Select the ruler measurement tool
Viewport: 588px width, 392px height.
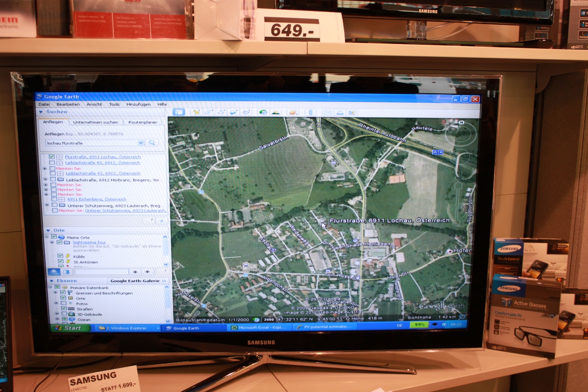point(311,112)
